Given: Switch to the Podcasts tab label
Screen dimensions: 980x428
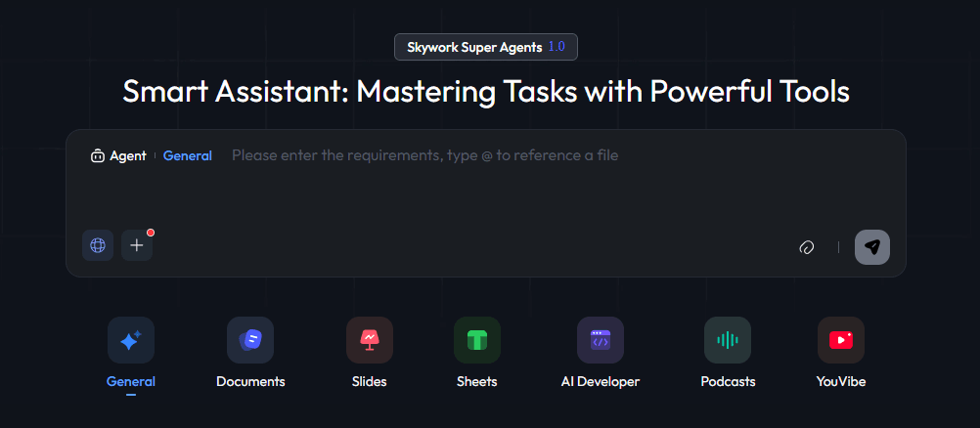Looking at the screenshot, I should [728, 382].
